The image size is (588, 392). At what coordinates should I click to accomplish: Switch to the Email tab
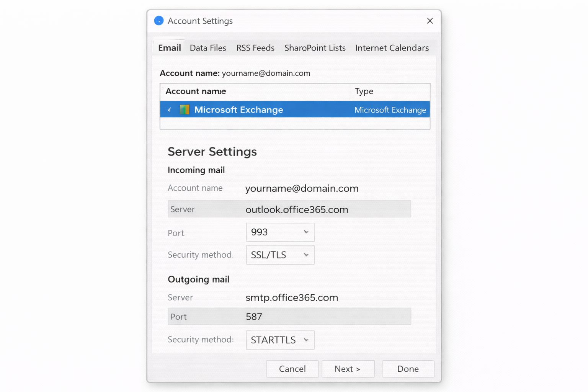(169, 48)
